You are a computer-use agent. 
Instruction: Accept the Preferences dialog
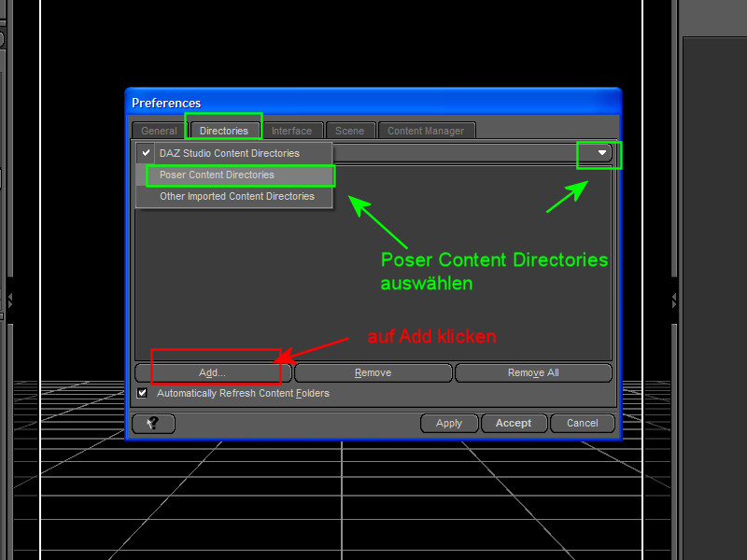(x=514, y=424)
